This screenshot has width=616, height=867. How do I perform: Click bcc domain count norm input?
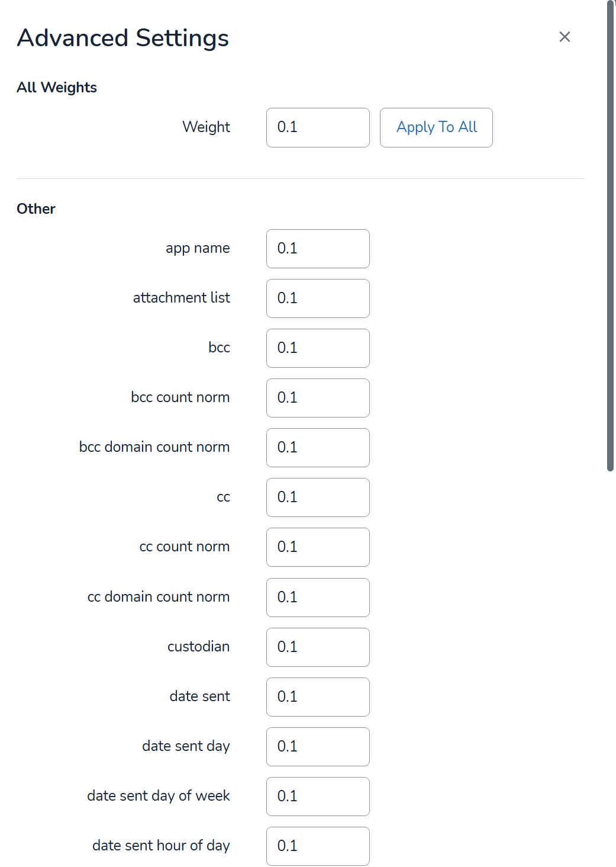tap(318, 448)
